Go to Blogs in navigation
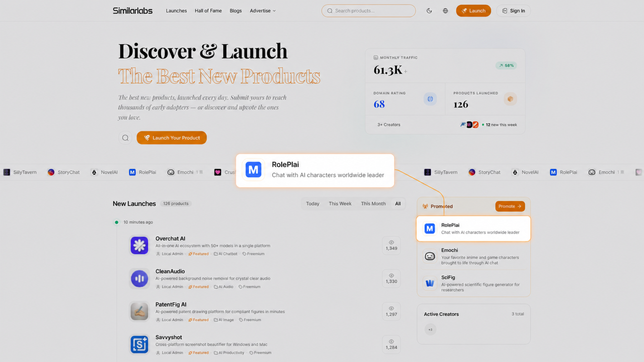Image resolution: width=644 pixels, height=362 pixels. click(236, 11)
